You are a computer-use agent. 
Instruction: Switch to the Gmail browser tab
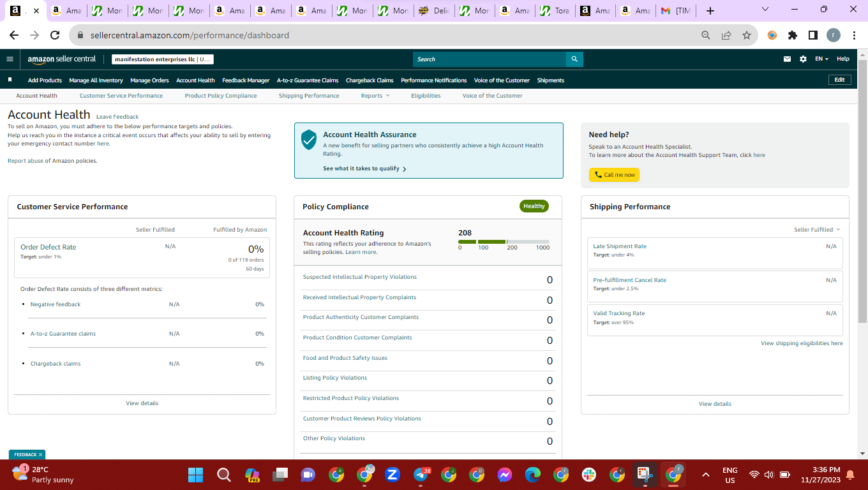pyautogui.click(x=675, y=11)
